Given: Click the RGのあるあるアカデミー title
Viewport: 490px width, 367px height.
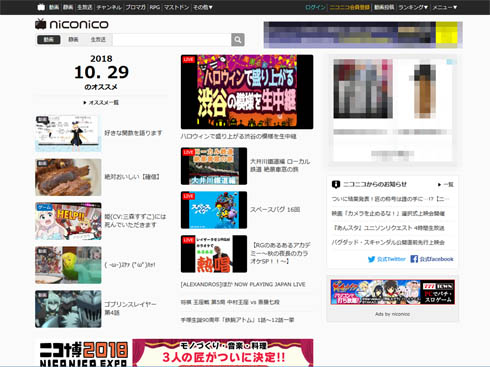Looking at the screenshot, I should tap(280, 253).
